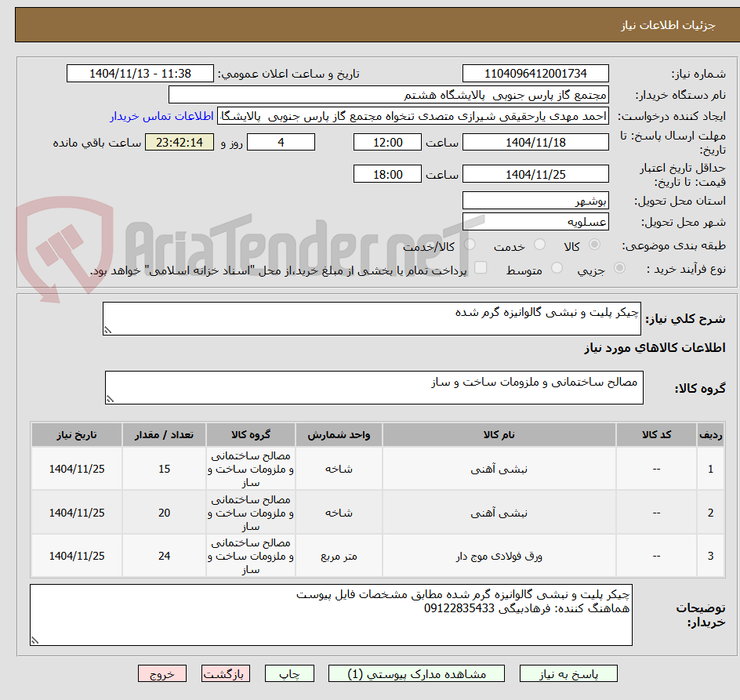
Task: Click the quantity 24 cell
Action: (x=165, y=556)
